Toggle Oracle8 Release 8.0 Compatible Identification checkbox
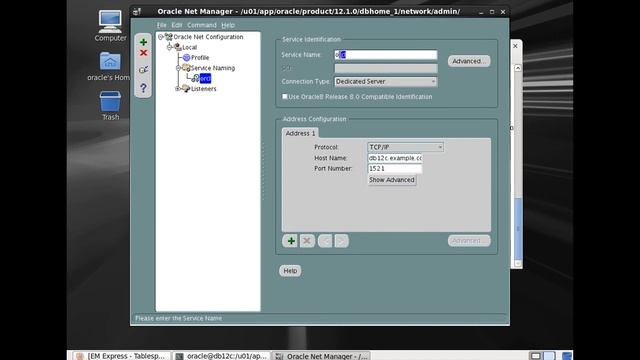This screenshot has width=640, height=360. [284, 97]
